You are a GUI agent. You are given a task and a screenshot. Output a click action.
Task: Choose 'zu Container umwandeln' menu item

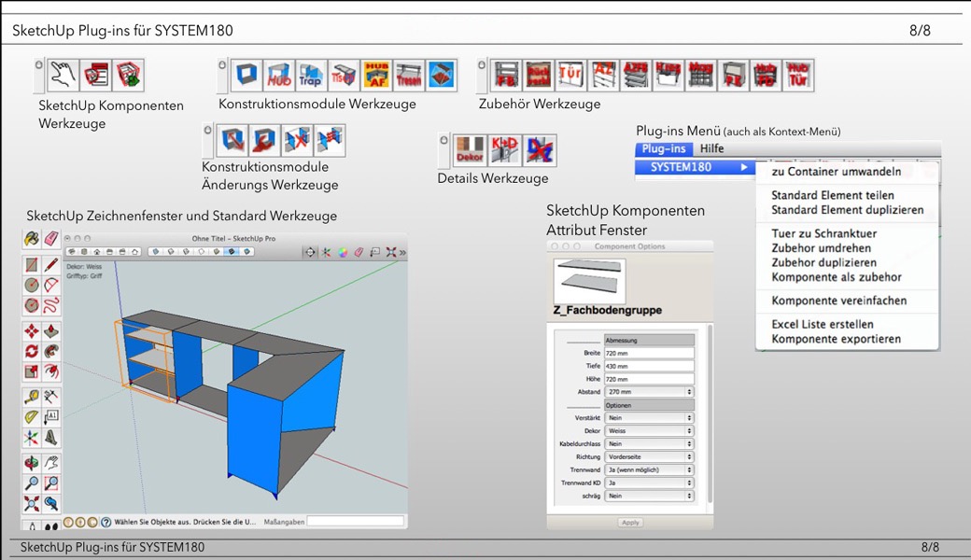pos(836,172)
